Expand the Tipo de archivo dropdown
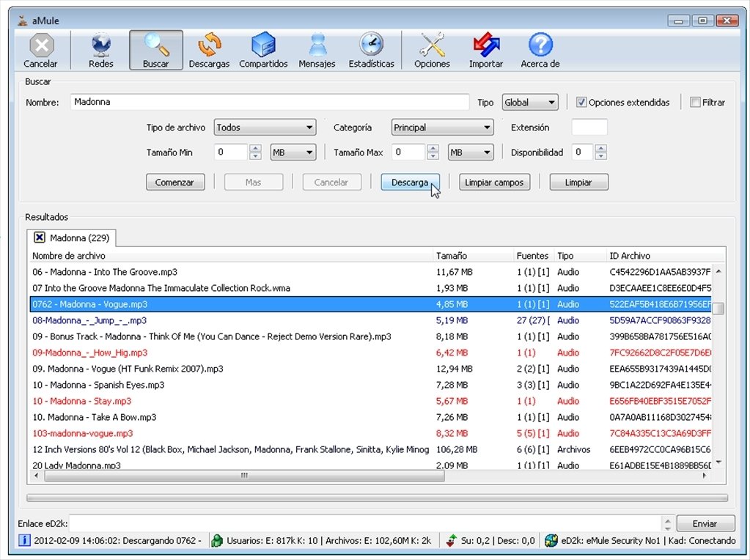The width and height of the screenshot is (750, 560). click(x=265, y=128)
